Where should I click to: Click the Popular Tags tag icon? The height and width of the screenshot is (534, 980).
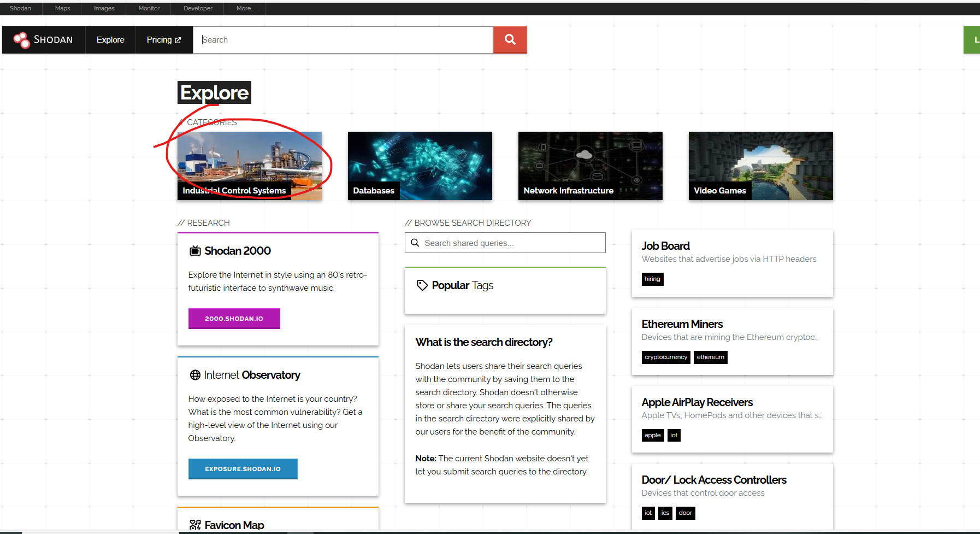(x=422, y=285)
